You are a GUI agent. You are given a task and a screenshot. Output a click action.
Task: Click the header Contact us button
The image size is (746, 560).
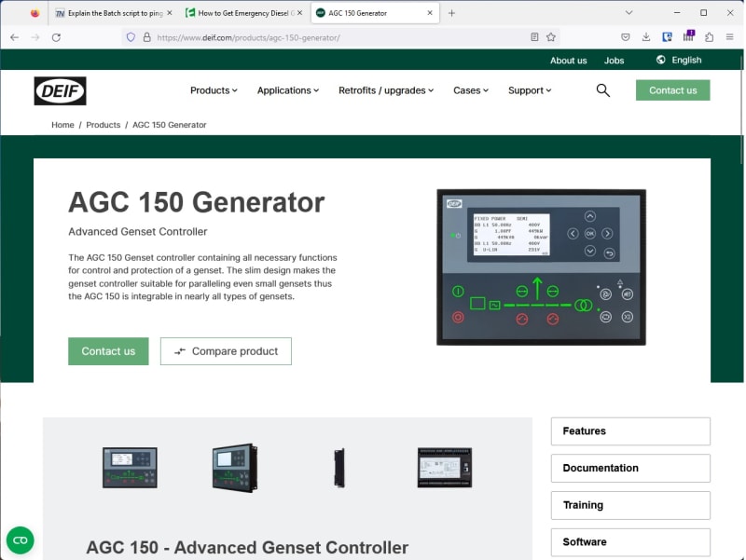(x=672, y=90)
